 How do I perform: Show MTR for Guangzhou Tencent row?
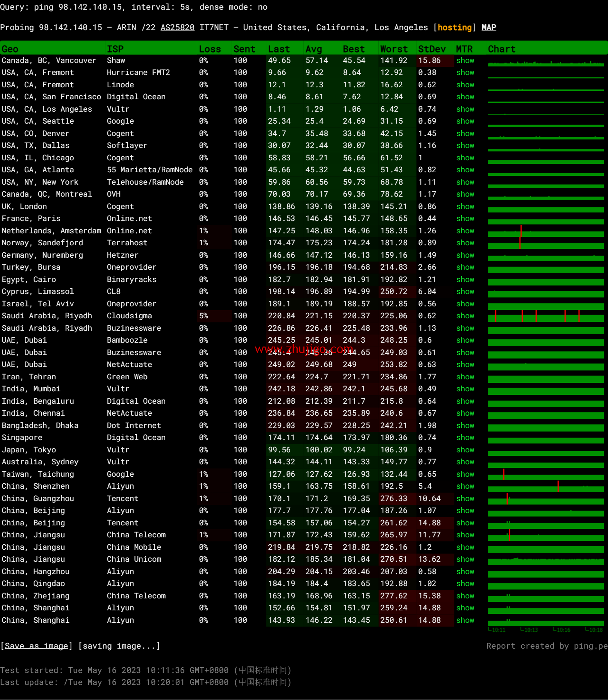point(465,499)
